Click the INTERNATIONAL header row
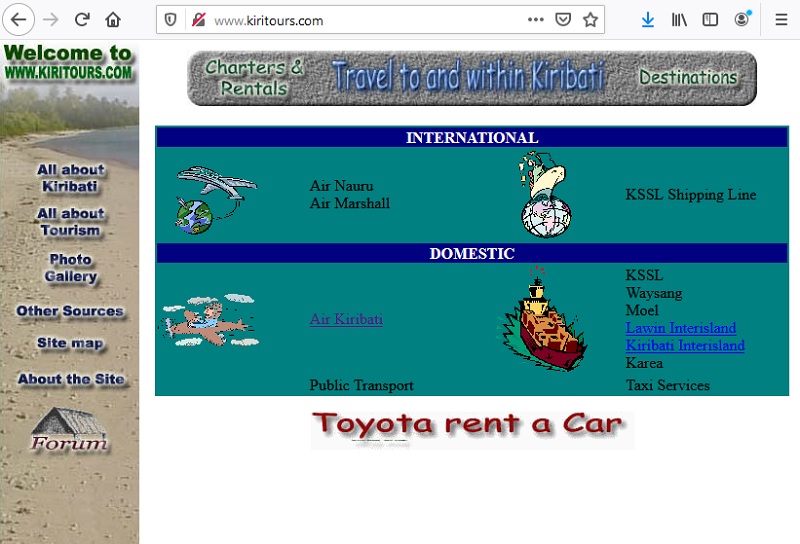 [x=472, y=137]
